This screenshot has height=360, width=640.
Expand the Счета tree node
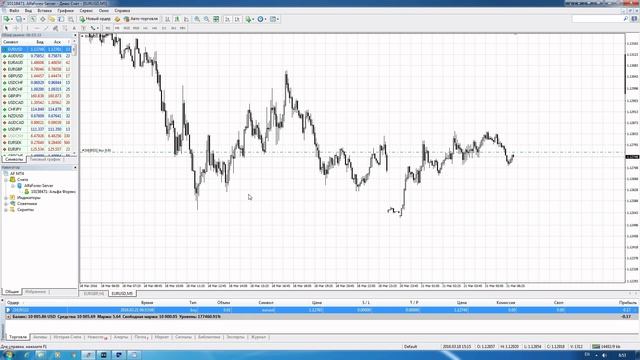point(6,180)
